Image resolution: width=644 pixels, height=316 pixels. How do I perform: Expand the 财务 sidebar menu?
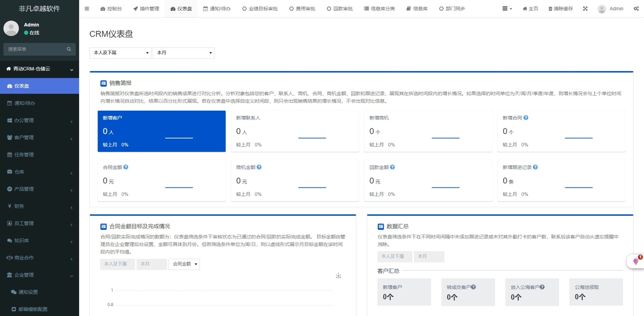39,206
